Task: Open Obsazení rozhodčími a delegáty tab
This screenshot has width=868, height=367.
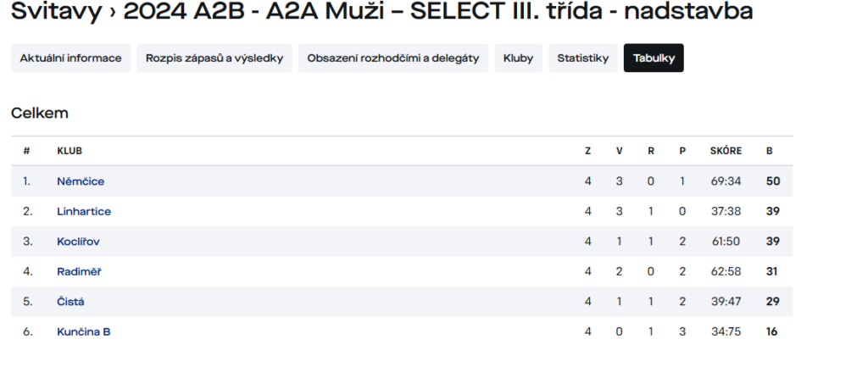Action: click(x=393, y=58)
